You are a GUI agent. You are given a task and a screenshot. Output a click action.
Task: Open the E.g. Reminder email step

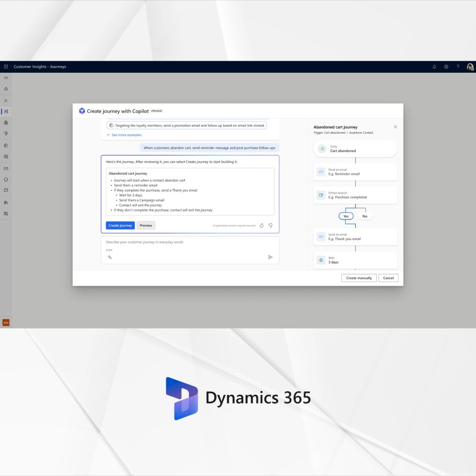(x=355, y=172)
